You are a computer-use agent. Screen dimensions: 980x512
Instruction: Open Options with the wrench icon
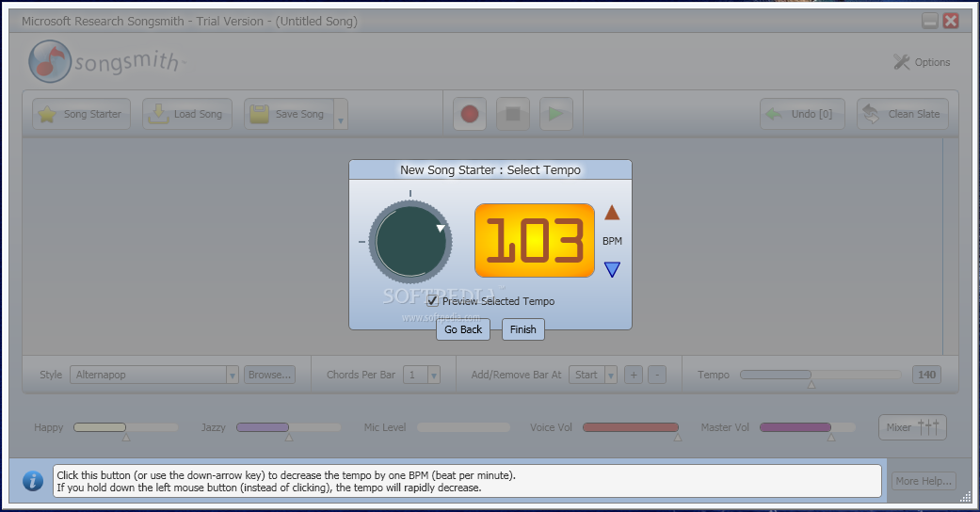pyautogui.click(x=922, y=62)
